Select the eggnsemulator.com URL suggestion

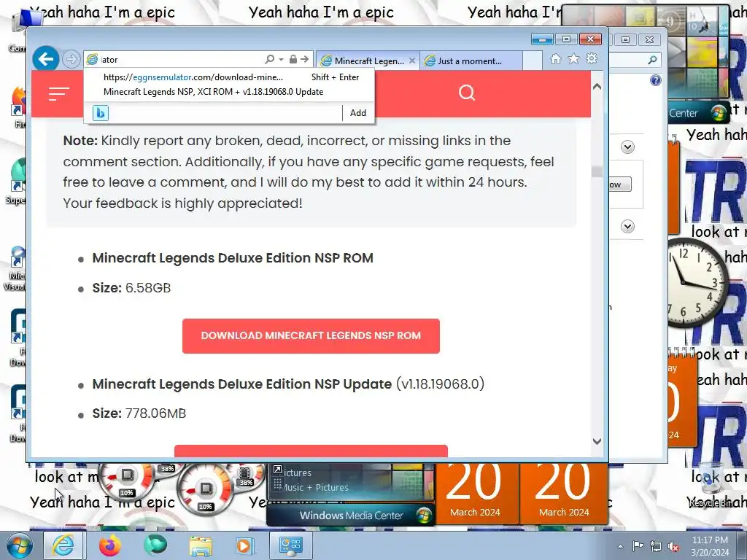pyautogui.click(x=193, y=77)
